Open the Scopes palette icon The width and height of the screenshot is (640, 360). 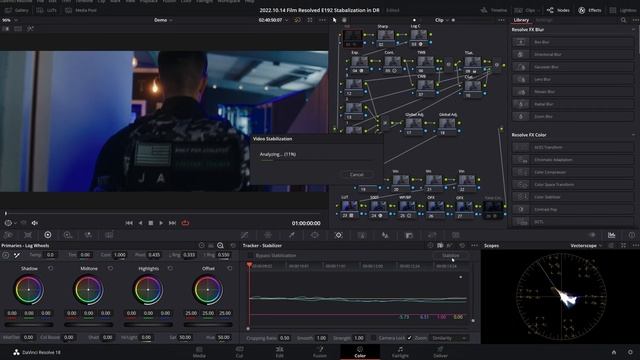coord(611,235)
